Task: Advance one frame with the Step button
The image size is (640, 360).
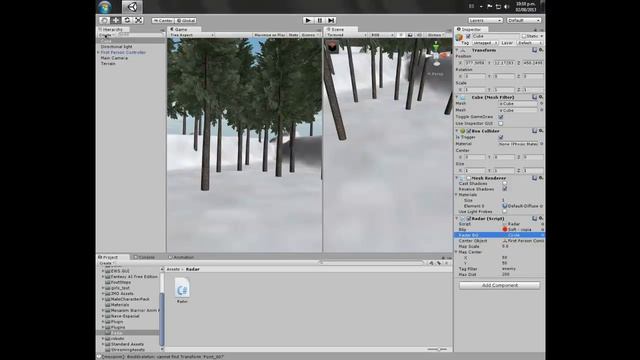Action: [331, 20]
